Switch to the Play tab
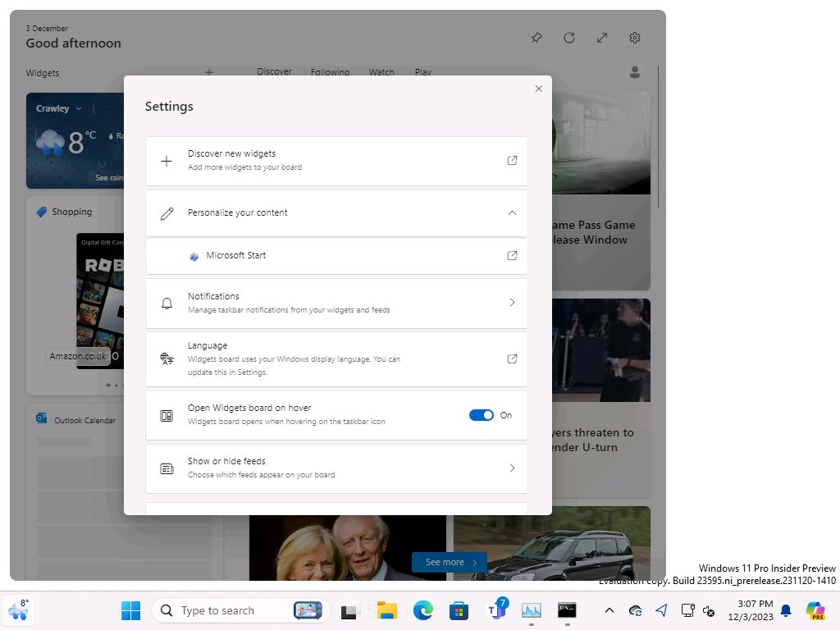Viewport: 840px width, 630px height. click(422, 72)
